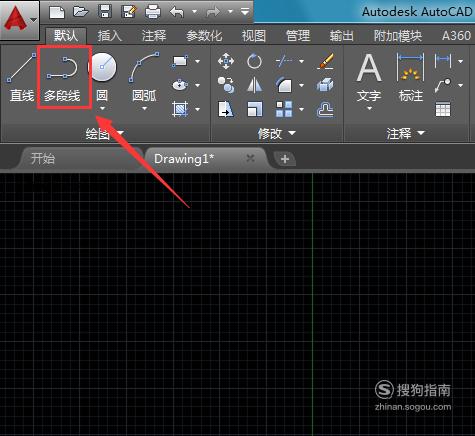Expand the Trim tool dropdown arrow
Screen dimensions: 475x436
click(x=301, y=61)
